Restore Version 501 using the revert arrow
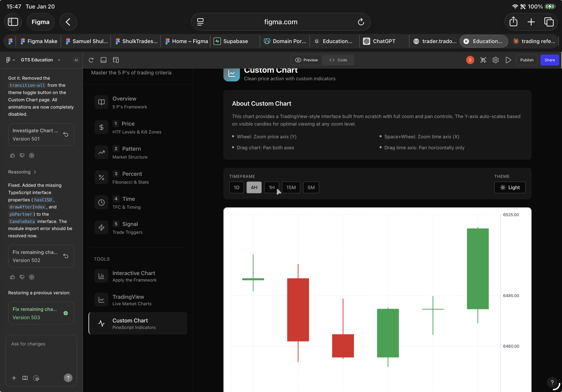This screenshot has height=392, width=562. [66, 135]
